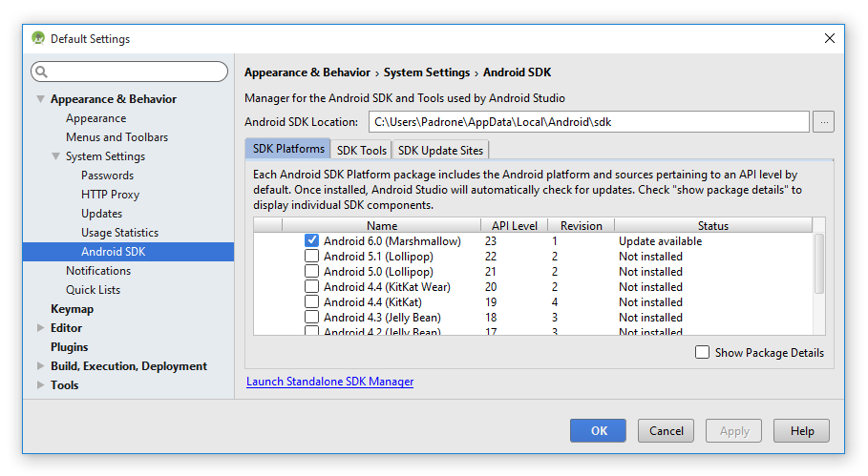Click the Cancel button

coord(666,430)
